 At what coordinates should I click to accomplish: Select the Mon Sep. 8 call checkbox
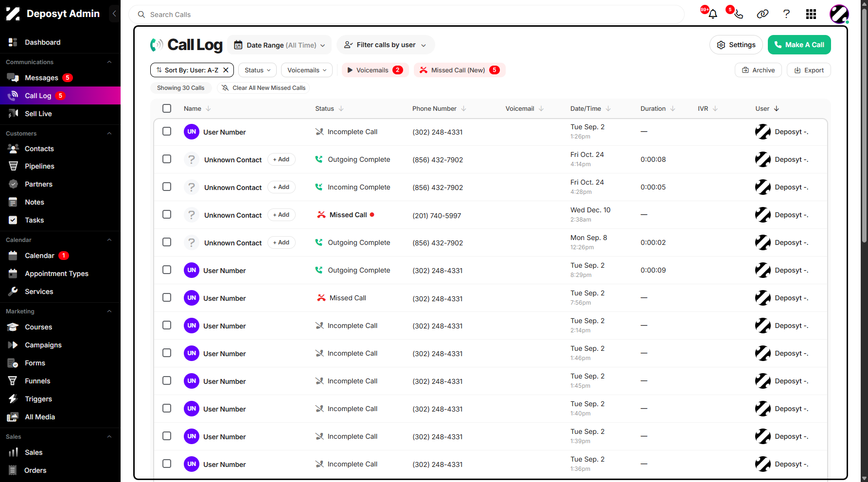click(167, 242)
